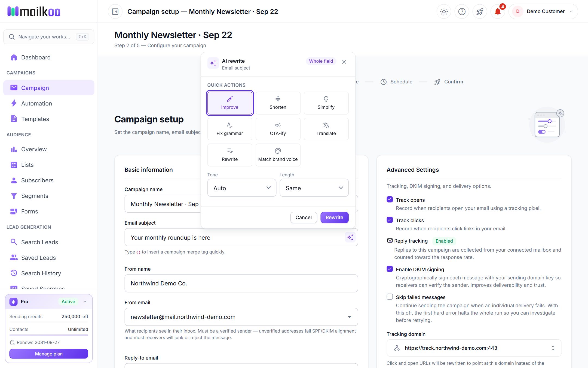Click the purple Rewrite button
This screenshot has width=588, height=368.
[x=334, y=218]
